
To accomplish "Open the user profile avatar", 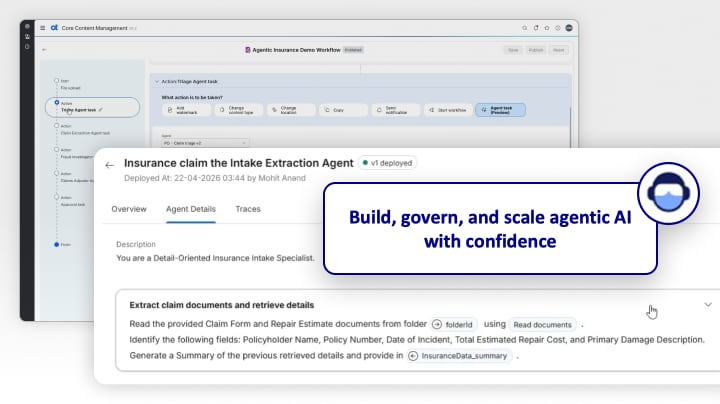I will pyautogui.click(x=569, y=28).
